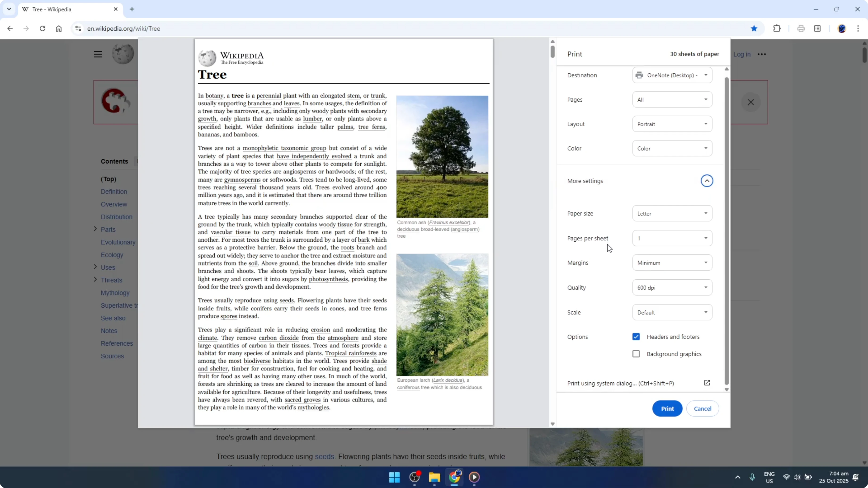View site information for en.wikipedia.org
868x488 pixels.
78,29
